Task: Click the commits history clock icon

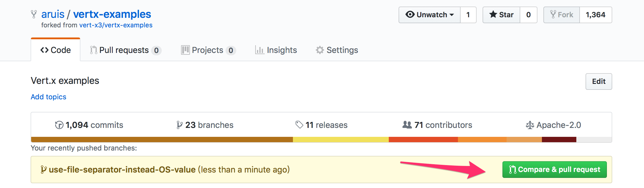Action: pyautogui.click(x=59, y=125)
